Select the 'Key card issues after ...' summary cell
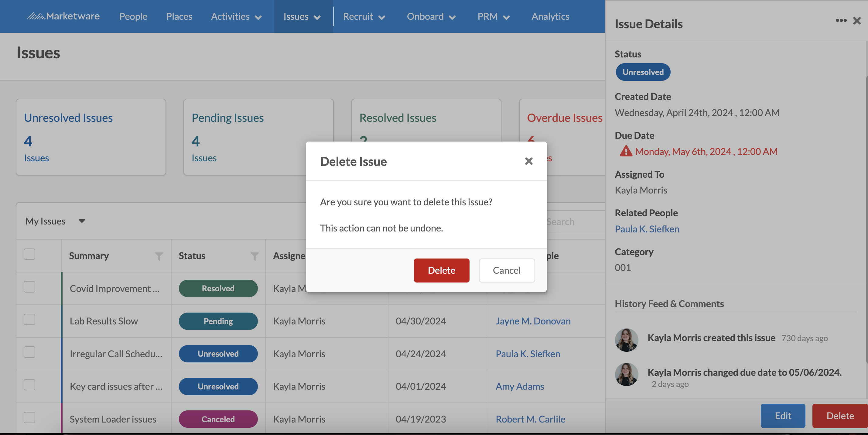 117,386
